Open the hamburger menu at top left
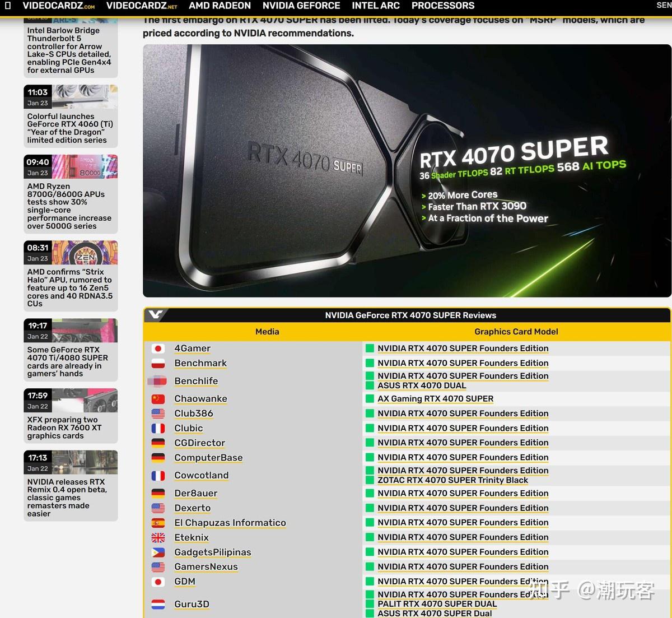The height and width of the screenshot is (618, 672). pos(7,6)
